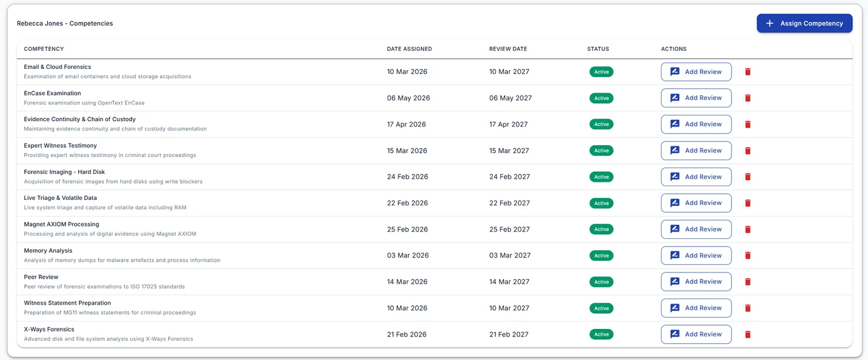Viewport: 868px width, 360px height.
Task: Click description about MG11 witness statements
Action: coord(110,313)
